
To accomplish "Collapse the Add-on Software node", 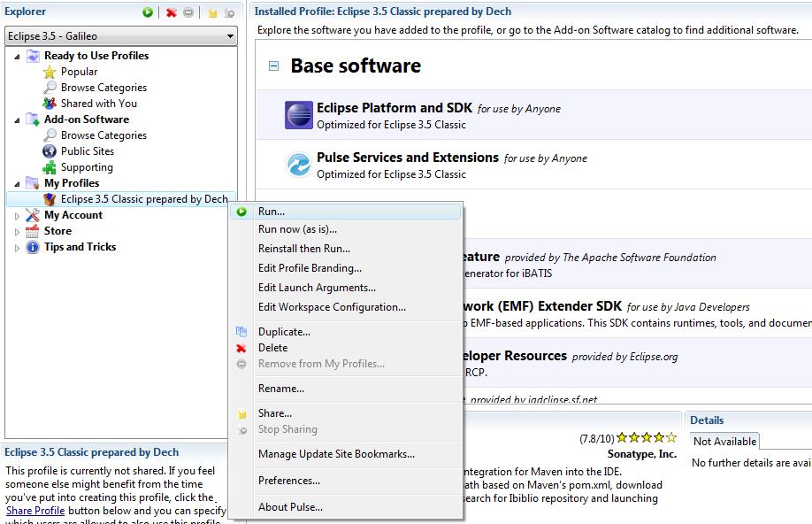I will (x=17, y=120).
